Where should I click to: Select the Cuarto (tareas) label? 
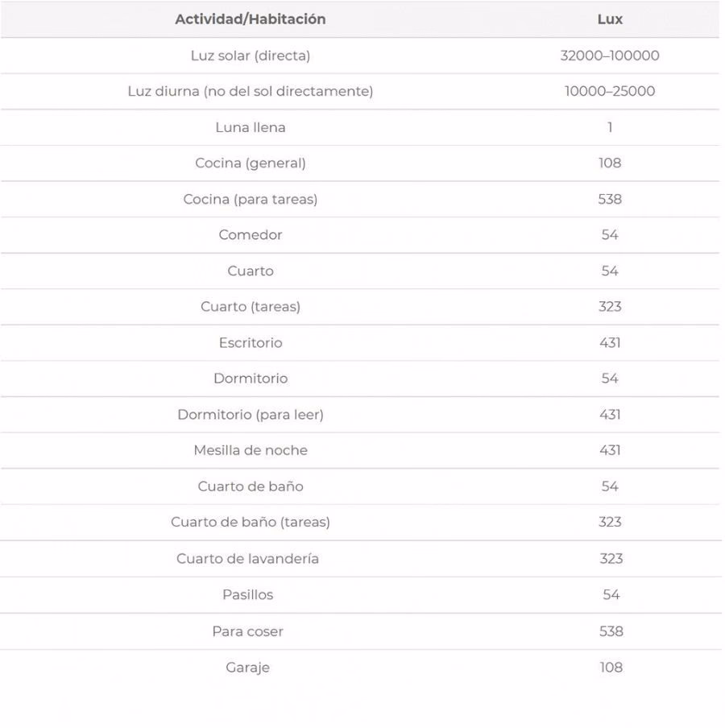[x=251, y=307]
